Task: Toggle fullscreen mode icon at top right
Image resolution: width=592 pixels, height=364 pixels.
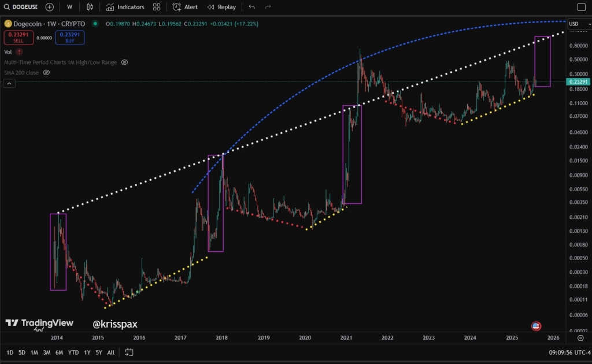Action: [x=582, y=7]
